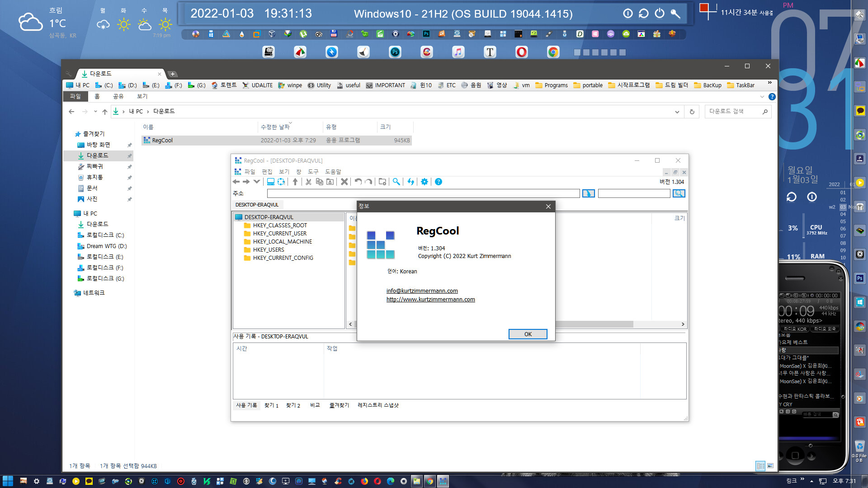Image resolution: width=868 pixels, height=488 pixels.
Task: Click 네트워크 in Explorer navigation pane
Action: [94, 293]
